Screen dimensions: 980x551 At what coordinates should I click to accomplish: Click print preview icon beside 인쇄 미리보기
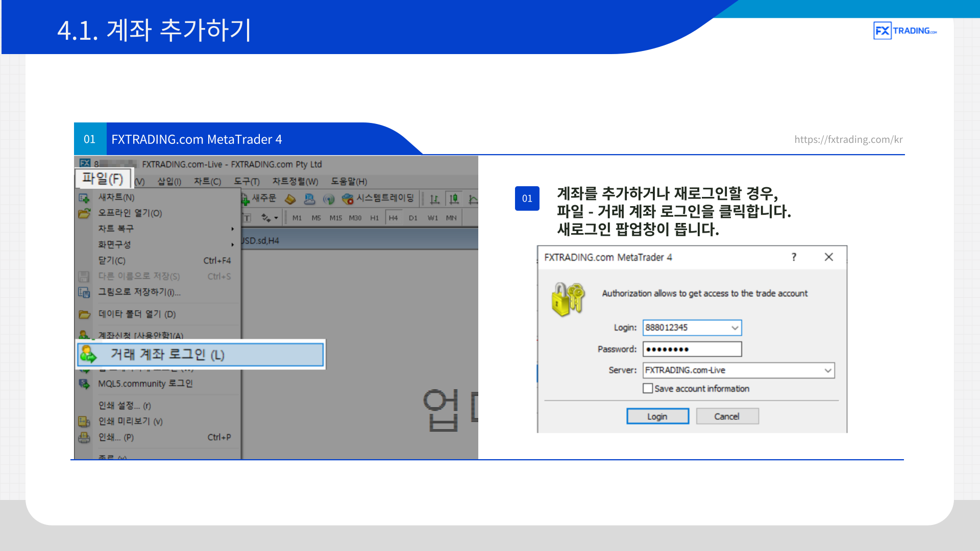coord(84,422)
